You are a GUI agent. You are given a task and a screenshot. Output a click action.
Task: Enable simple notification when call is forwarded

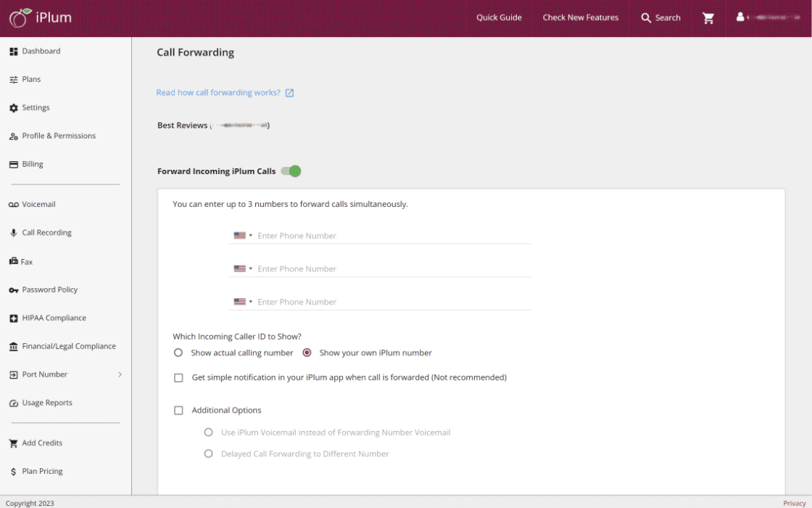point(178,377)
